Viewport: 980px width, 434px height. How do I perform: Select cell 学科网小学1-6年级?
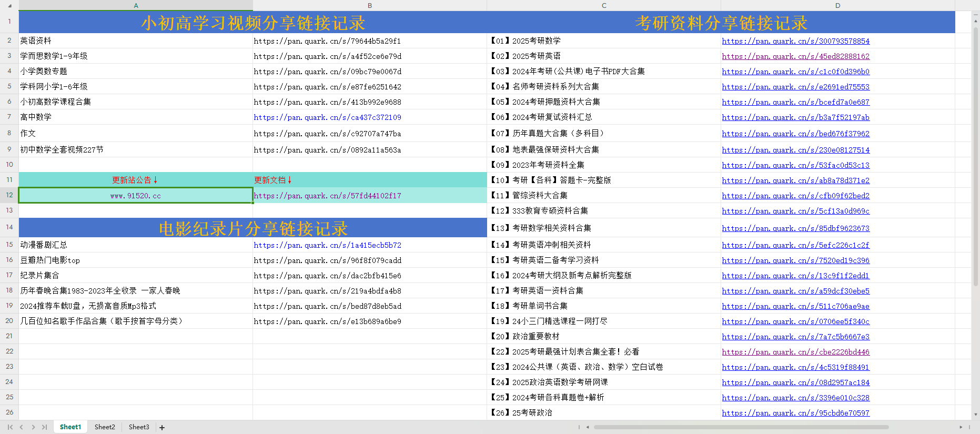(136, 86)
